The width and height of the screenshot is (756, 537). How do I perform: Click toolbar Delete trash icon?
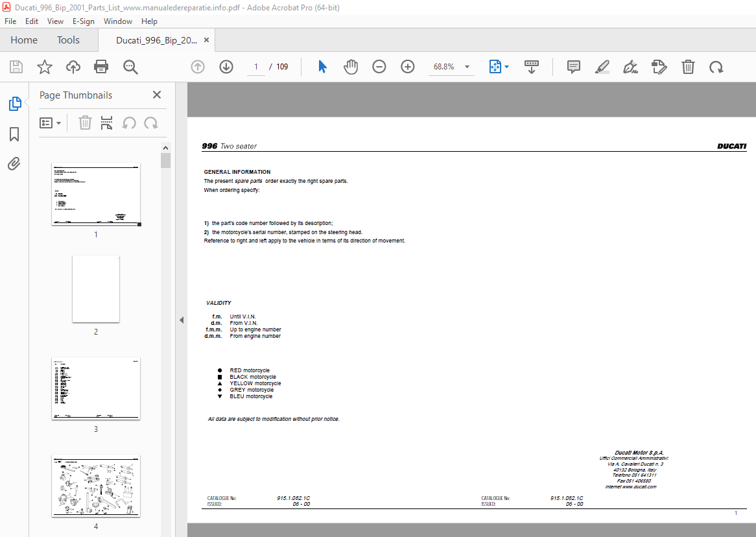[x=688, y=67]
